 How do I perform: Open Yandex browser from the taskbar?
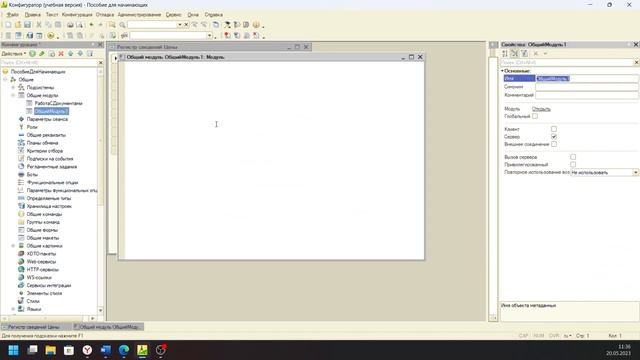click(x=87, y=350)
